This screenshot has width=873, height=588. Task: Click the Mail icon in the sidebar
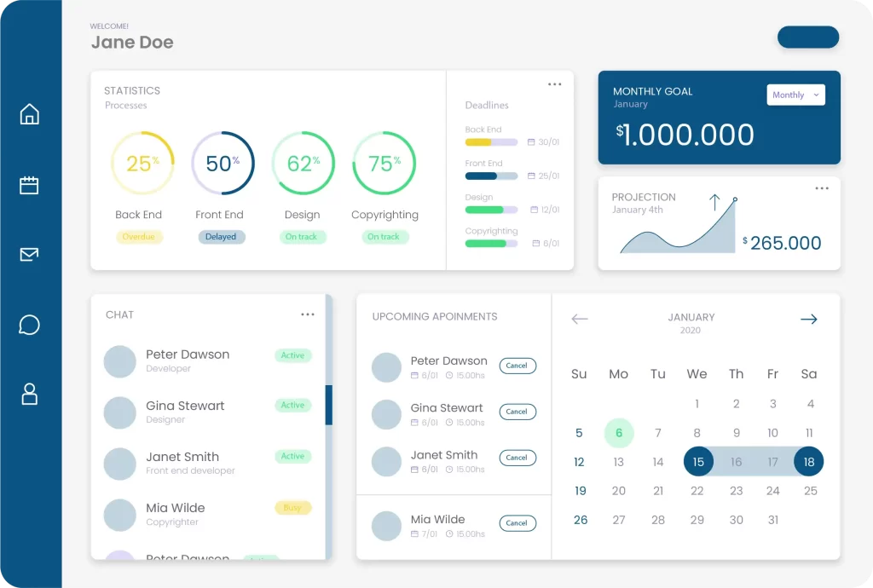[30, 253]
